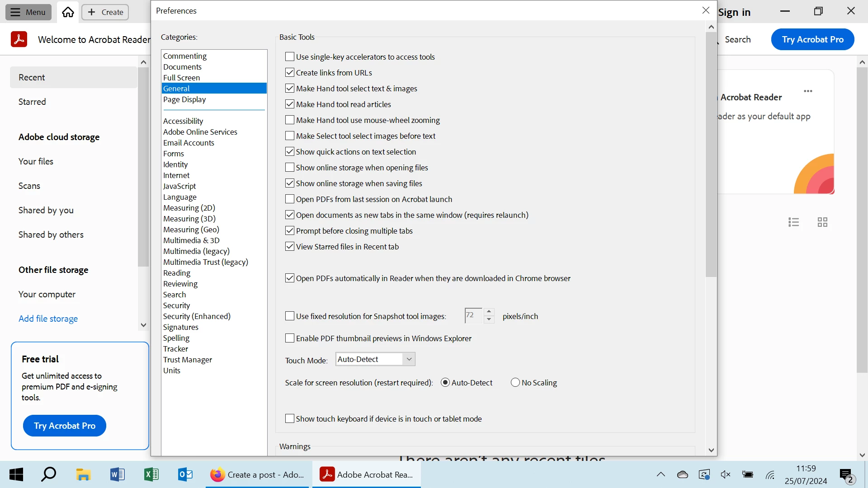Uncheck Create links from URLs
Screen dimensions: 868x488
pos(290,73)
